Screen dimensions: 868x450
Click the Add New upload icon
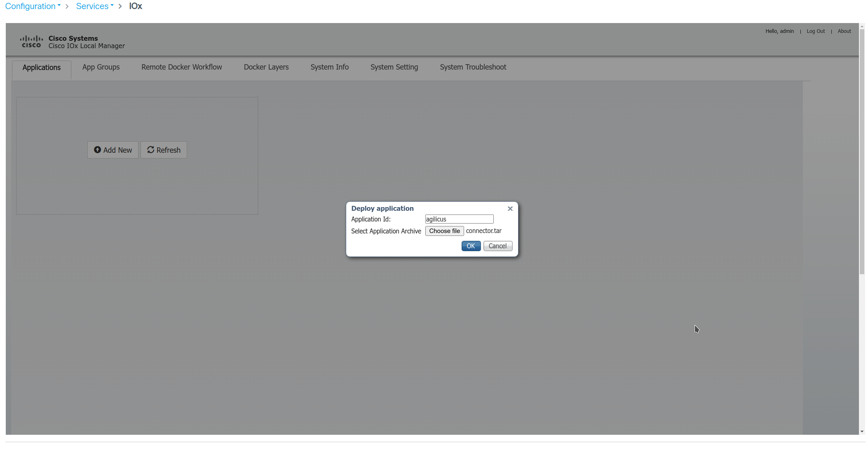pos(97,150)
